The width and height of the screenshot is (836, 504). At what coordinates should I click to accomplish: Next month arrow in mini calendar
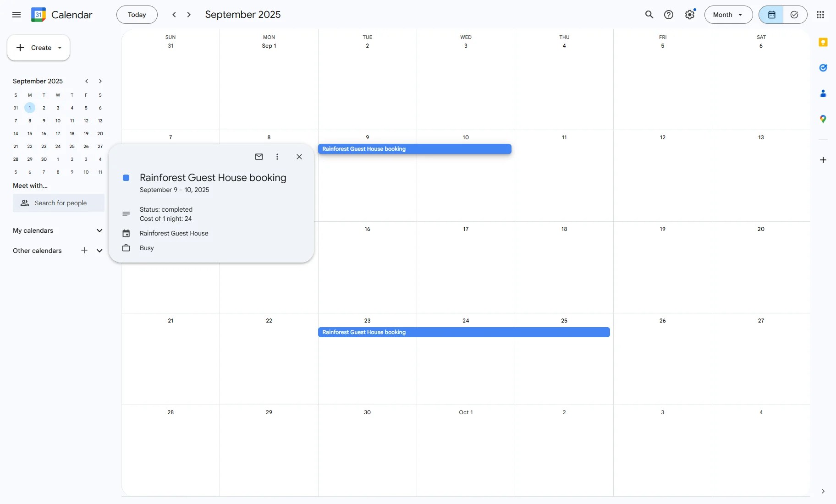click(100, 81)
